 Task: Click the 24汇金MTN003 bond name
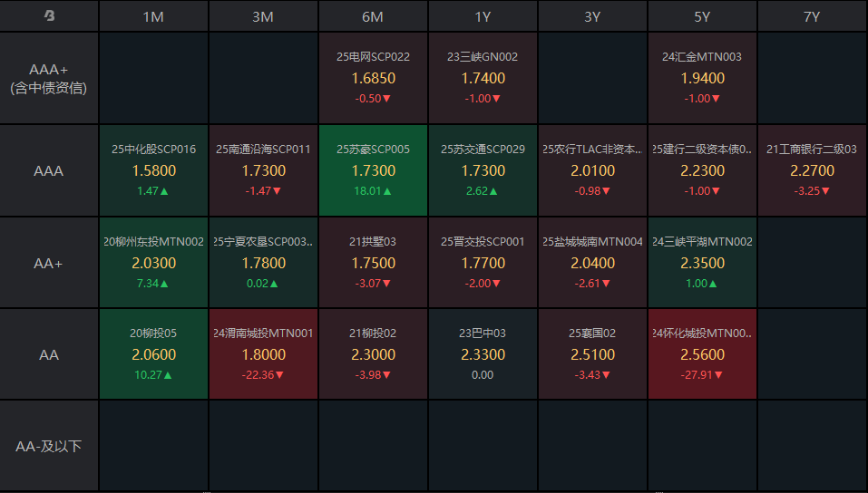pos(702,57)
